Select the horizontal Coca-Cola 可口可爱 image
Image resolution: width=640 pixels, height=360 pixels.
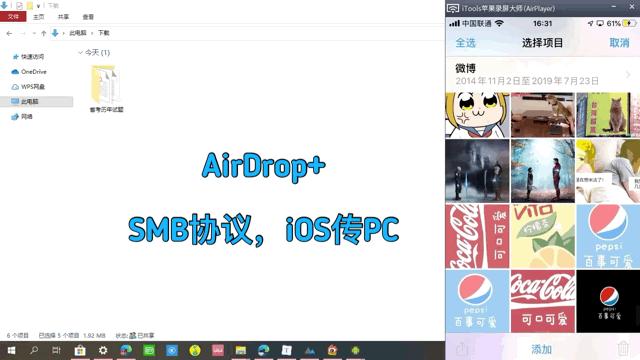(543, 301)
